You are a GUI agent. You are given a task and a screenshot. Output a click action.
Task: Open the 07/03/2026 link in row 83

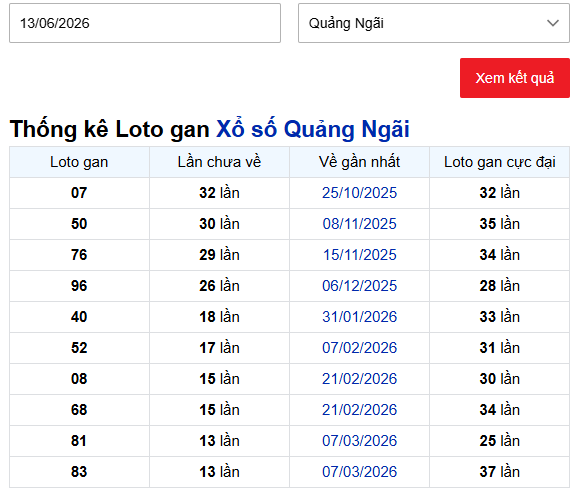[360, 472]
